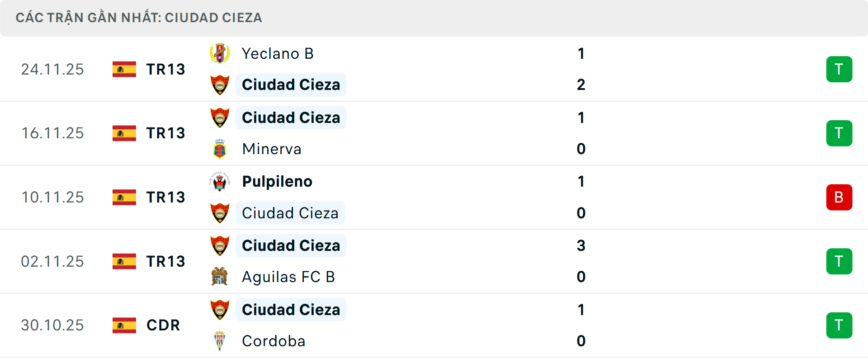Open the Pulpileno team link
The image size is (868, 358).
coord(277,182)
